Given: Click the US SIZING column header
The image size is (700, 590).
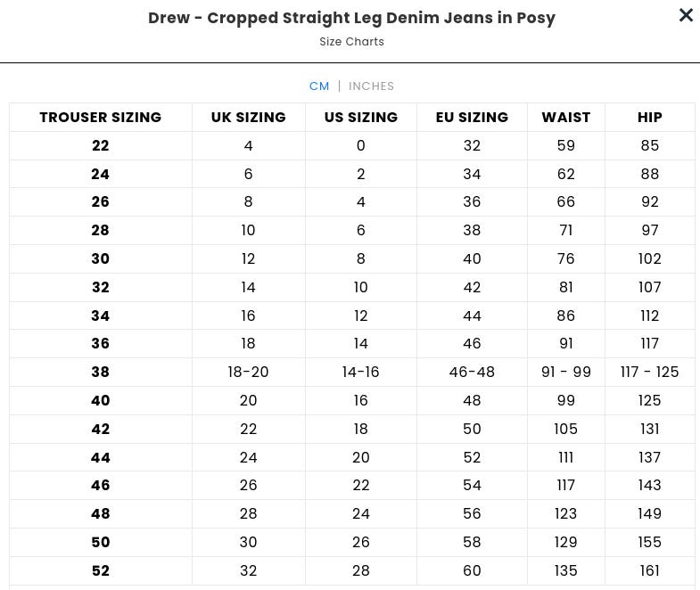Looking at the screenshot, I should 360,118.
